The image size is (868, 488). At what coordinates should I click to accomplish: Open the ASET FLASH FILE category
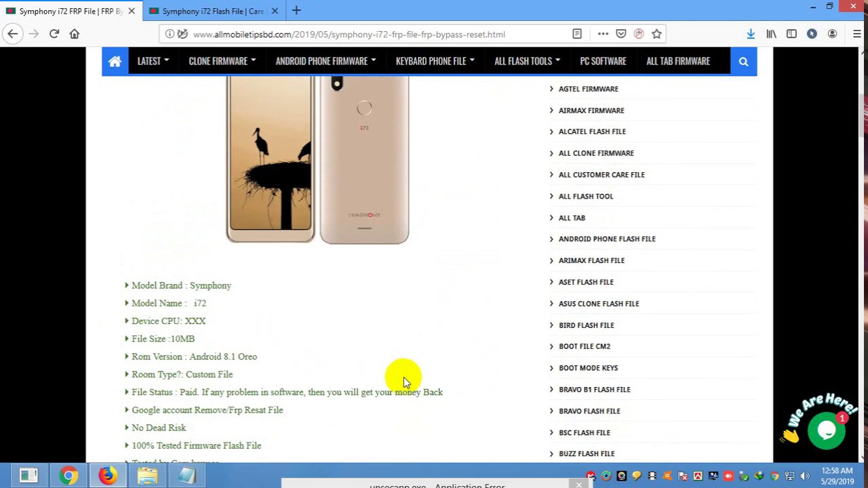point(586,282)
